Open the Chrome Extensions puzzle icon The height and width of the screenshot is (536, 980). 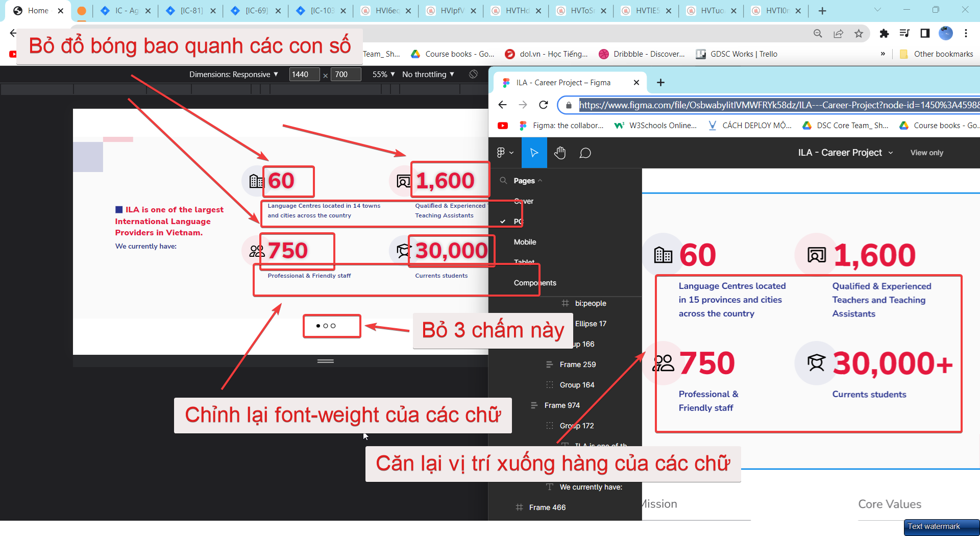(884, 33)
